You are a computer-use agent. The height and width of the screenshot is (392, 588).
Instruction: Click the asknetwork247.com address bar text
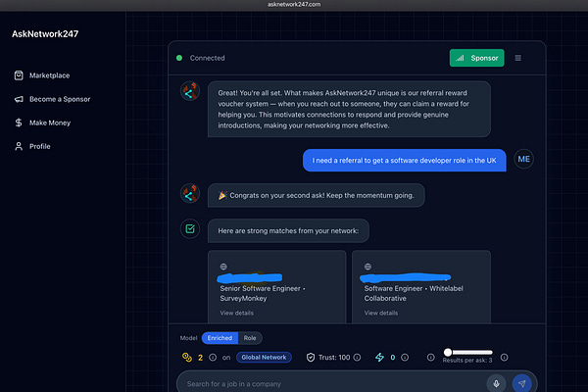pos(294,5)
